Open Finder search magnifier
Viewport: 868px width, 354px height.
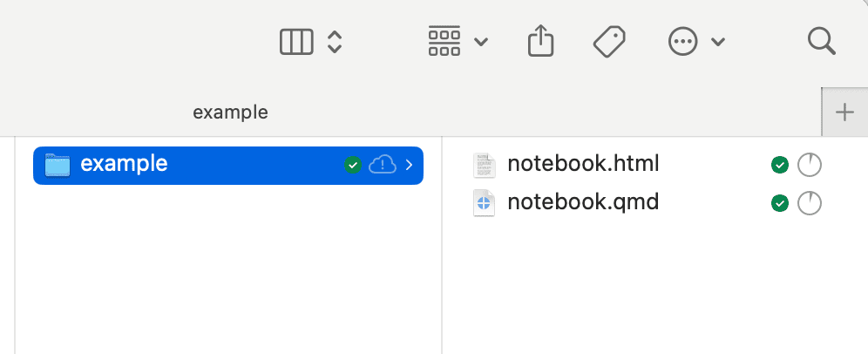[822, 41]
